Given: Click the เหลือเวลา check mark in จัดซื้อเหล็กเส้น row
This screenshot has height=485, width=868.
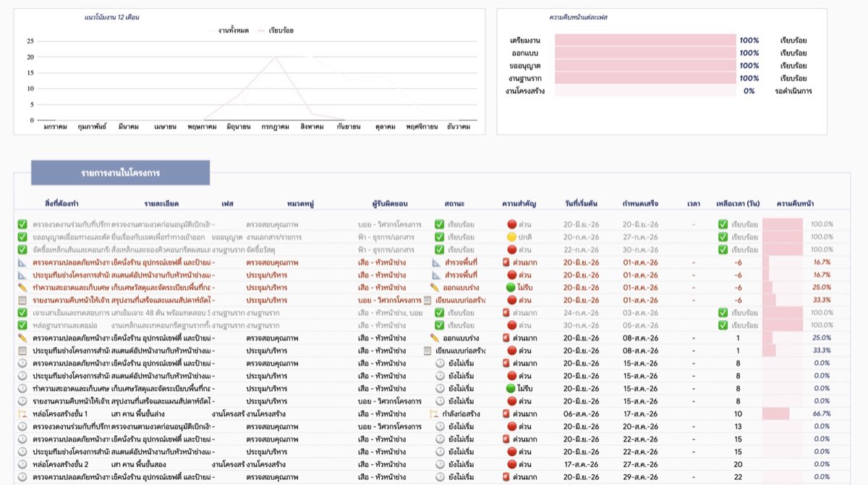Looking at the screenshot, I should click(723, 249).
